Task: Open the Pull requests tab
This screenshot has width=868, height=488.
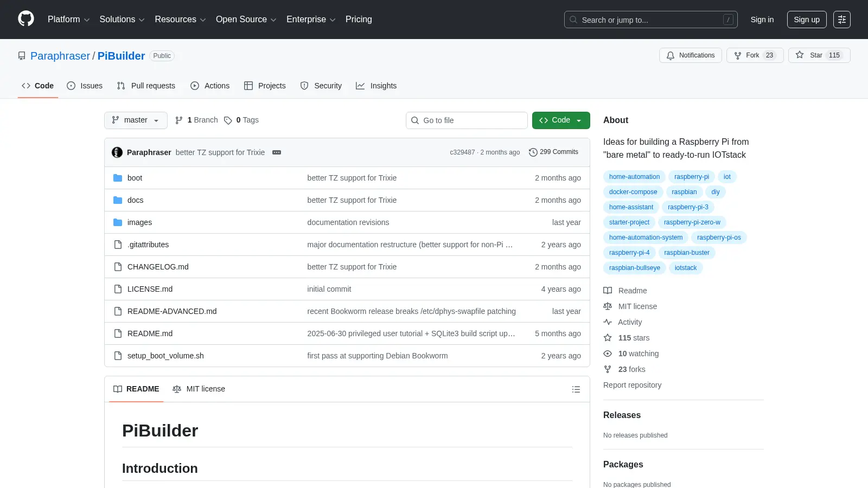Action: click(x=146, y=86)
